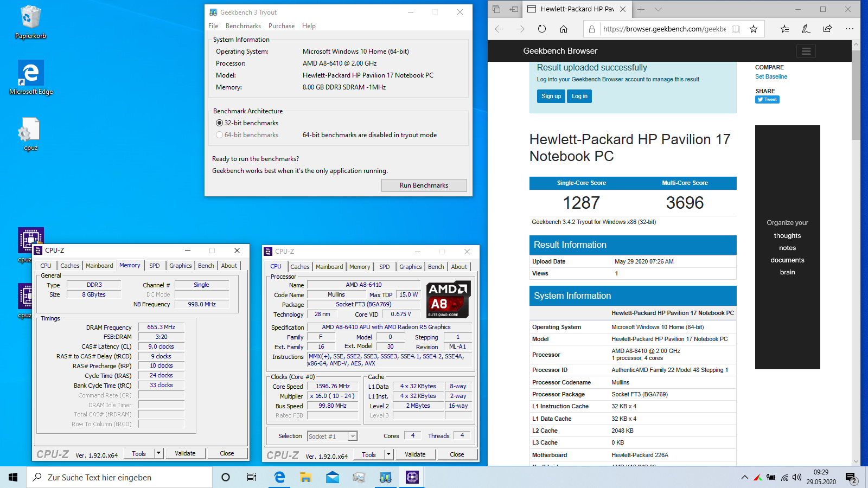The height and width of the screenshot is (488, 868).
Task: Open the Geekbench Browser hamburger menu
Action: 806,51
